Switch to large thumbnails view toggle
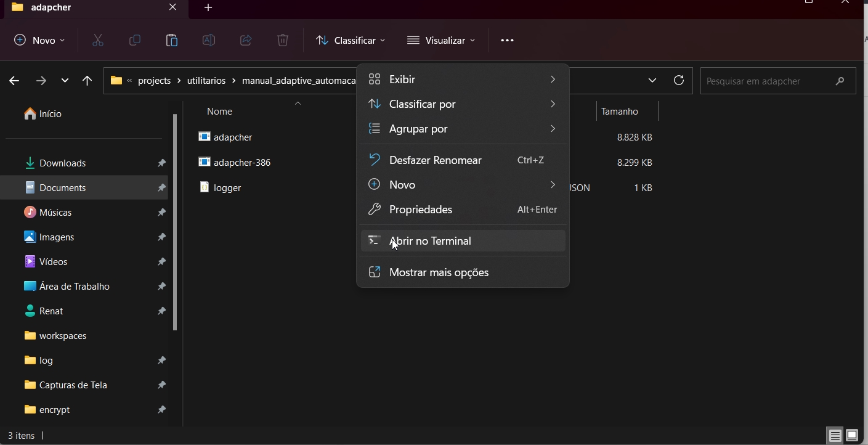Screen dimensions: 868x445 click(852, 436)
